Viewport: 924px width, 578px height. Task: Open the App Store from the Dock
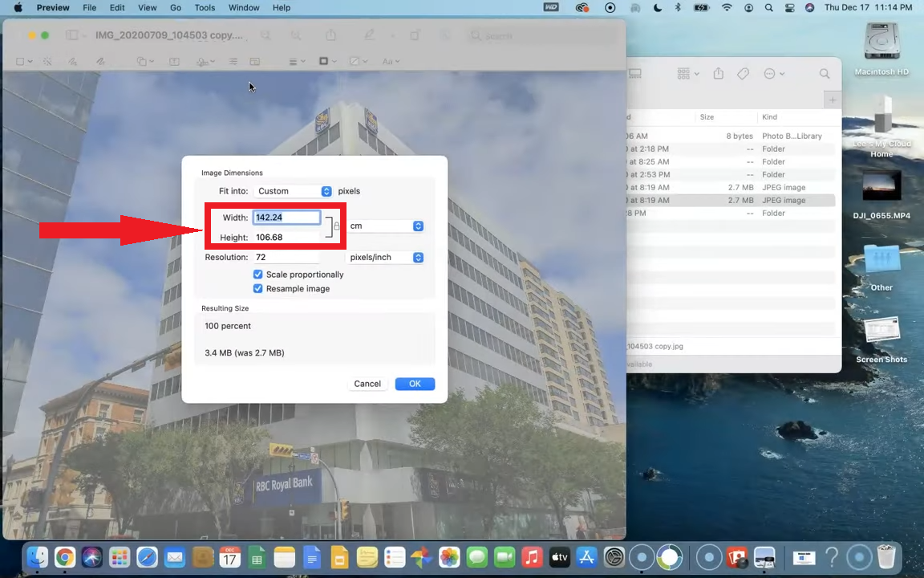coord(586,557)
